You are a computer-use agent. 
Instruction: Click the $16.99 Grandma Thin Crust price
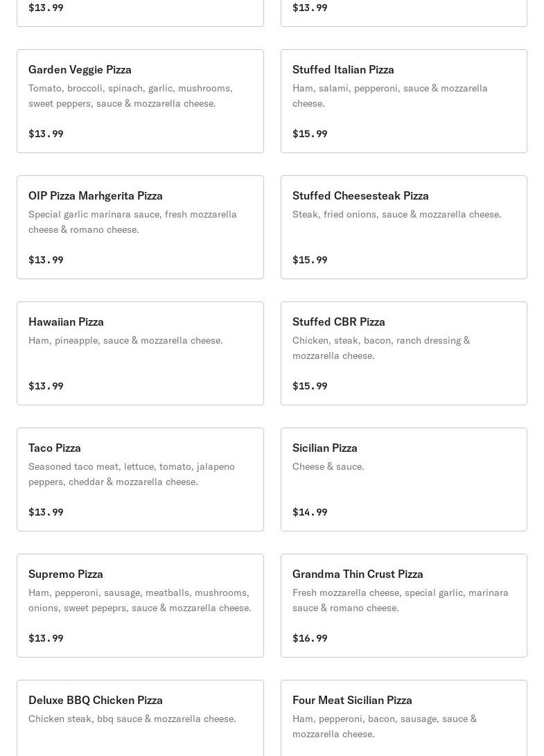click(x=310, y=638)
